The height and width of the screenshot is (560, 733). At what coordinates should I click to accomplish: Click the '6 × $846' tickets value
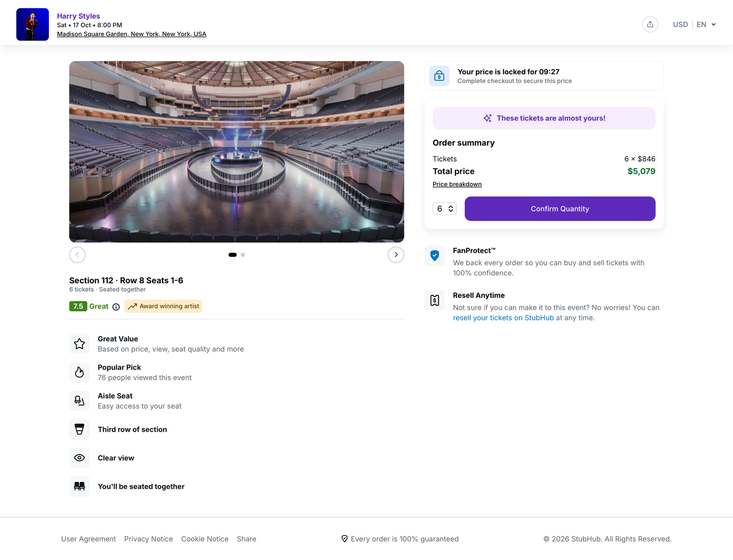[x=640, y=159]
